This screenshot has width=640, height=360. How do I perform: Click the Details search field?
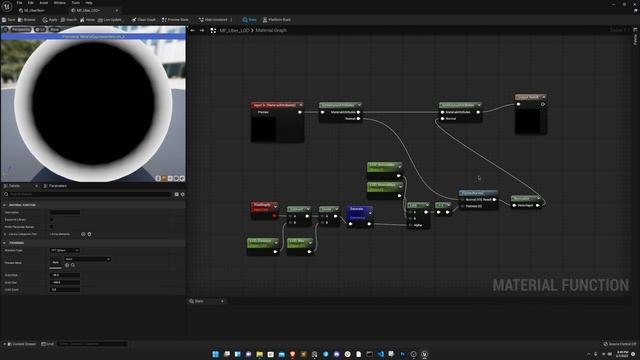[87, 194]
